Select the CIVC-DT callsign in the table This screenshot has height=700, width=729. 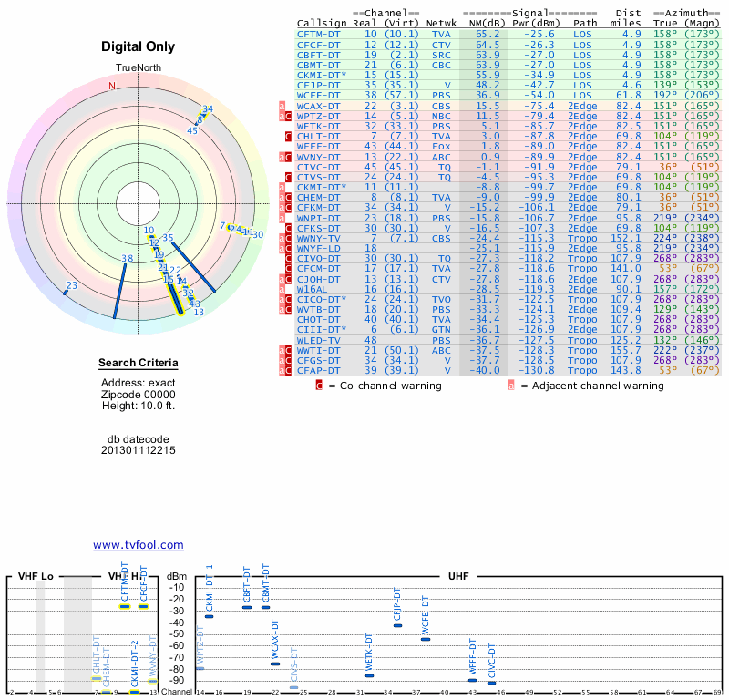coord(318,167)
